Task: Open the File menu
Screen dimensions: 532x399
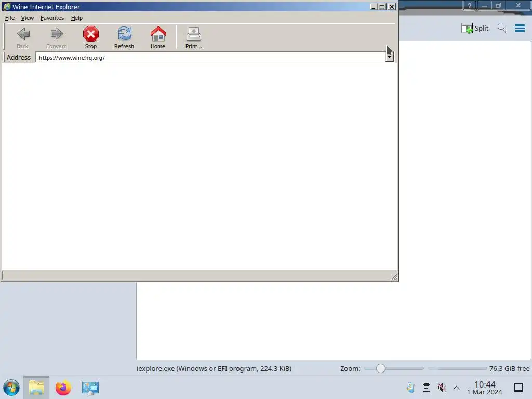Action: (x=10, y=18)
